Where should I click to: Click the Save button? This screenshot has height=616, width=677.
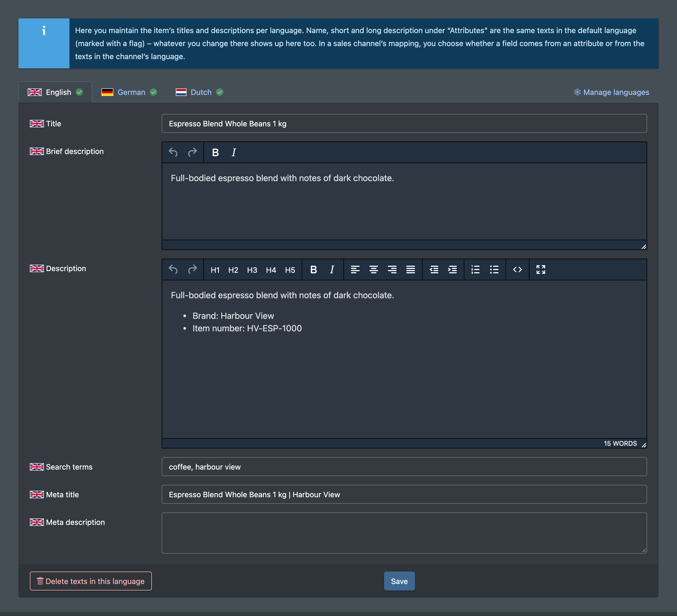pyautogui.click(x=399, y=581)
